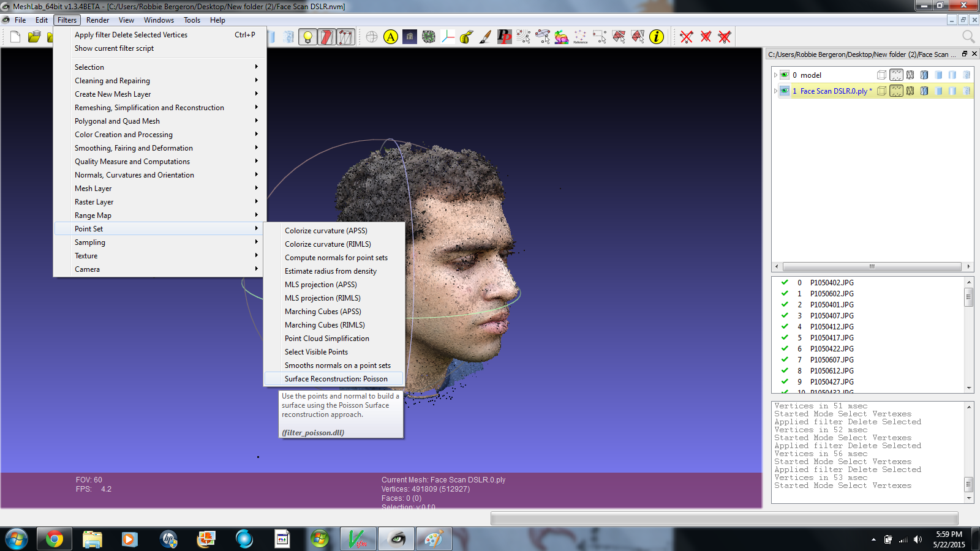The width and height of the screenshot is (980, 551).
Task: Click the New Empty Project icon
Action: [15, 37]
